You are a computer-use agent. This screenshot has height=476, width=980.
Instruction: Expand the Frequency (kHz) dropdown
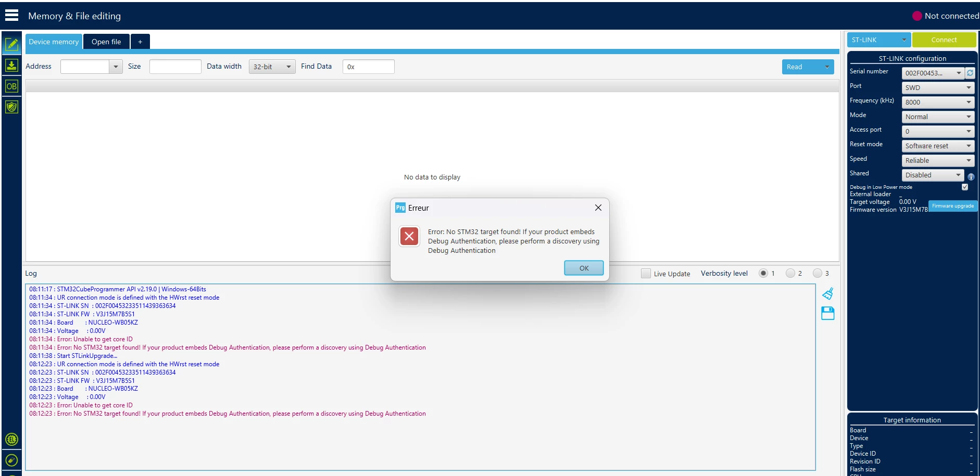tap(937, 102)
